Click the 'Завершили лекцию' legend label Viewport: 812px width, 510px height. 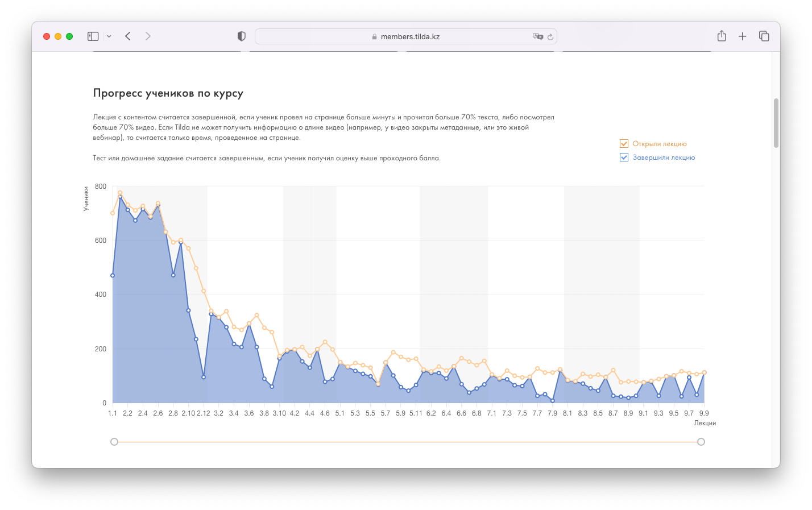(x=664, y=157)
